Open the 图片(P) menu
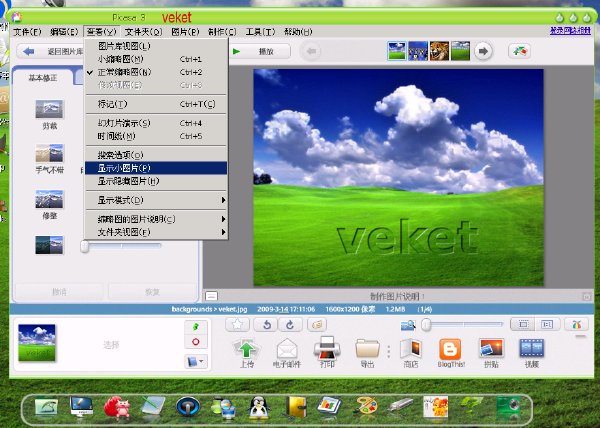600x428 pixels. (x=185, y=32)
